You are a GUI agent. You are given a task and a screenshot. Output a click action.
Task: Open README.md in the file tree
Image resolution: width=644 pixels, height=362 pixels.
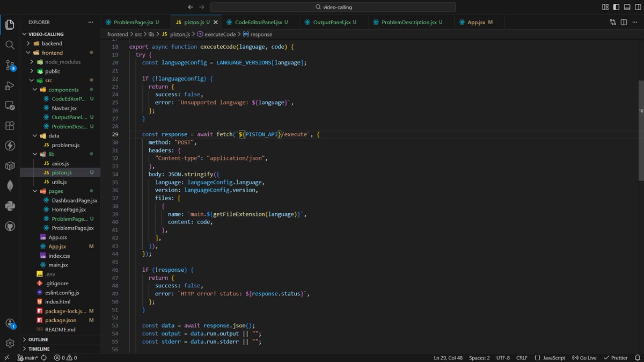tap(60, 330)
